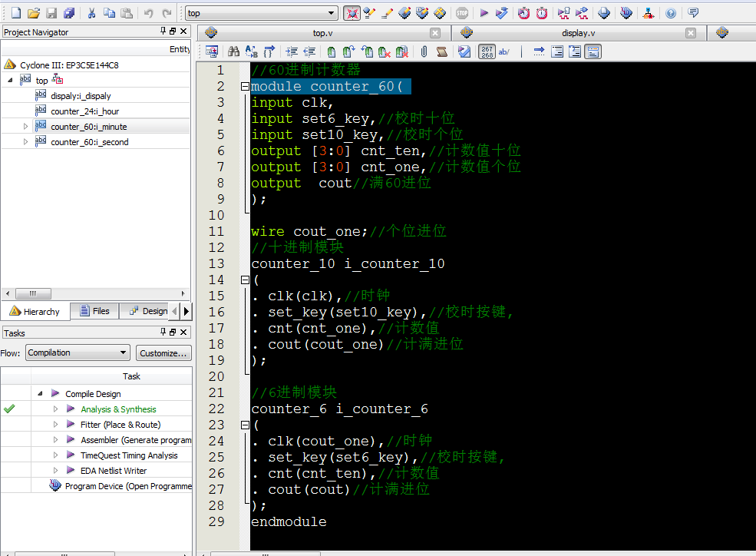This screenshot has height=556, width=756.
Task: Increase indent of selected lines
Action: [x=292, y=51]
